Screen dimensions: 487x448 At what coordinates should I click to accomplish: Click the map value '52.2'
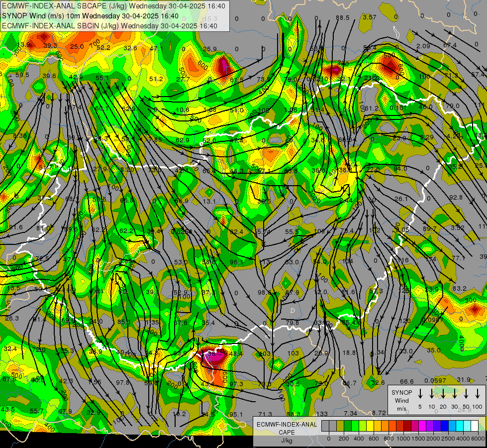tap(103, 48)
